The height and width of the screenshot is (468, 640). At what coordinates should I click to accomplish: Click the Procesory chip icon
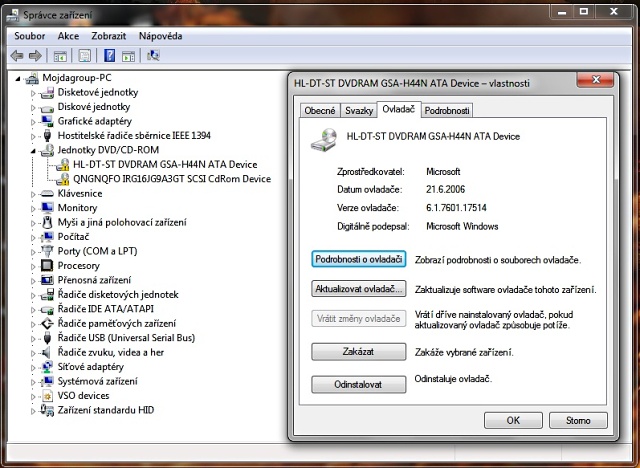[47, 266]
